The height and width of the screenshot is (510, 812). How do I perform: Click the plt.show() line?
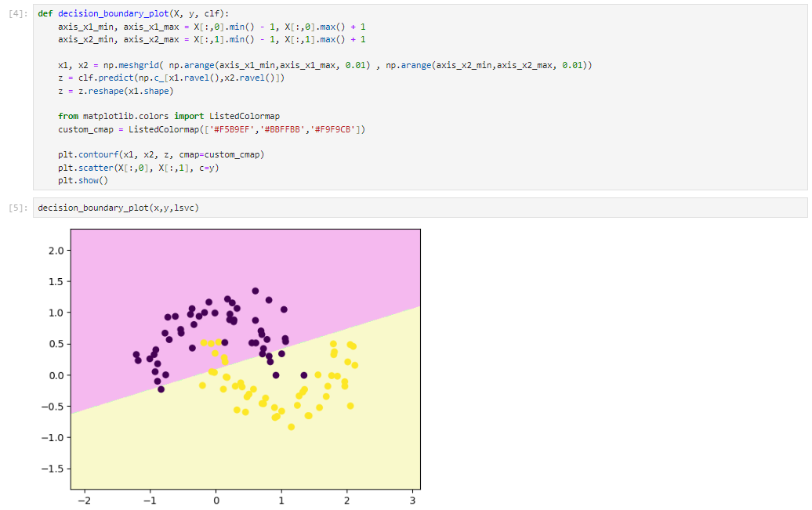(83, 181)
